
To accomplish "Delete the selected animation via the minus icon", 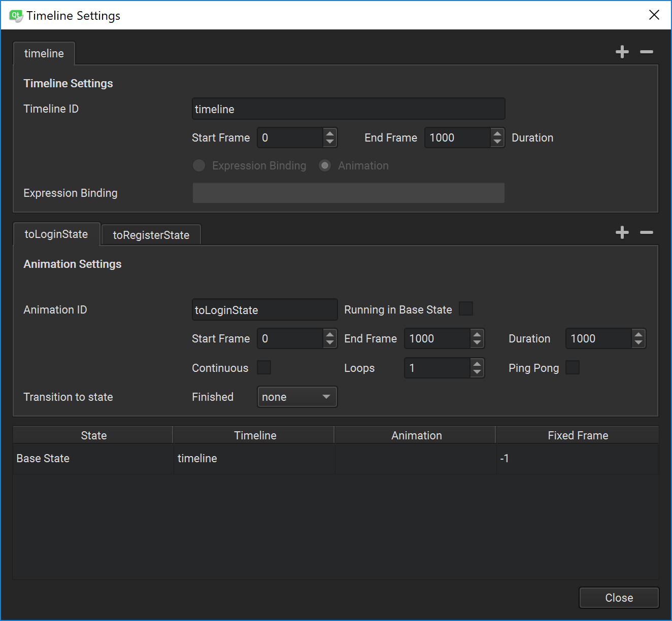I will click(x=646, y=232).
